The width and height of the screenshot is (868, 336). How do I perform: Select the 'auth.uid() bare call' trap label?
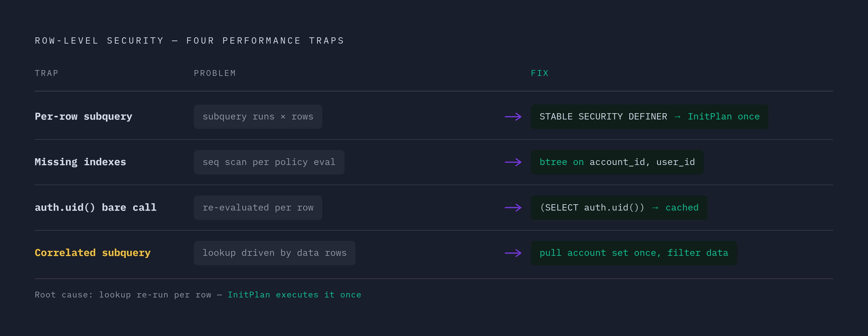click(96, 207)
